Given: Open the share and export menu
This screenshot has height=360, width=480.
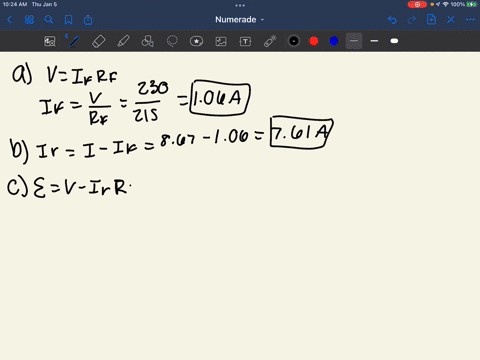Looking at the screenshot, I should point(88,20).
